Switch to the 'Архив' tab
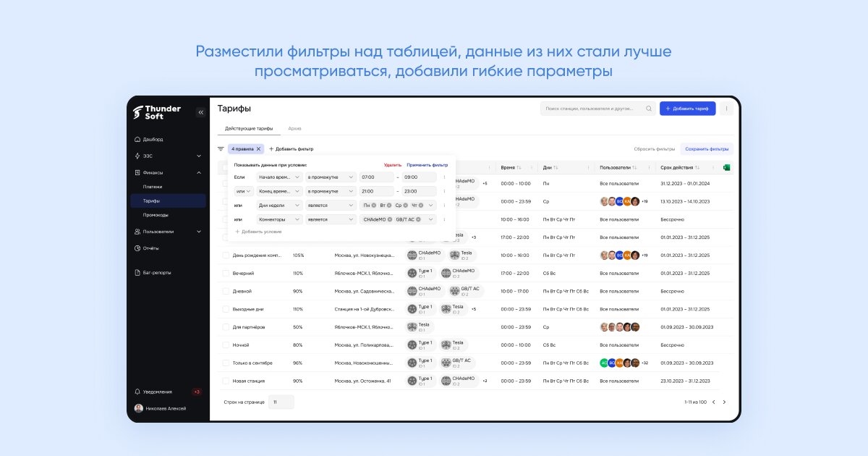The width and height of the screenshot is (868, 456). click(x=294, y=128)
